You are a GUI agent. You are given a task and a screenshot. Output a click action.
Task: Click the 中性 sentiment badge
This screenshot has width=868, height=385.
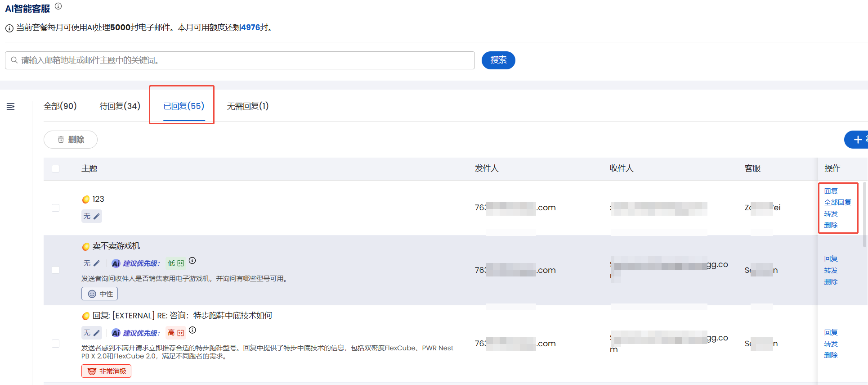(x=100, y=294)
